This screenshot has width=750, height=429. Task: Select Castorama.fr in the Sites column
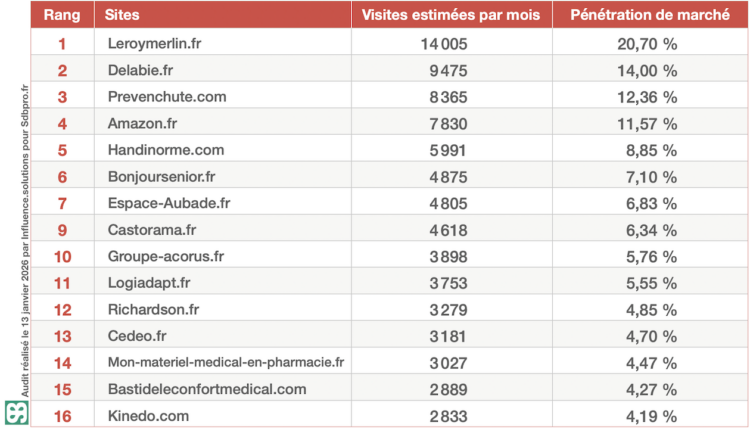152,229
